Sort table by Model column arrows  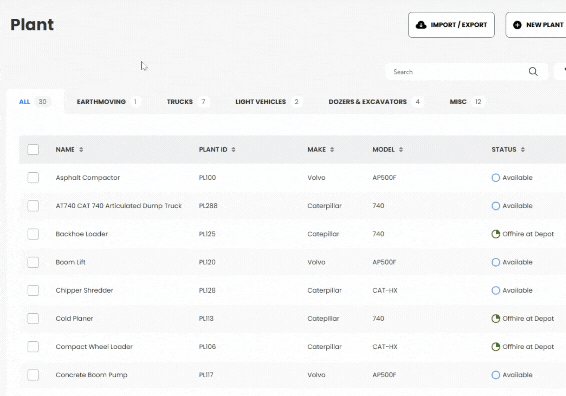pos(401,149)
